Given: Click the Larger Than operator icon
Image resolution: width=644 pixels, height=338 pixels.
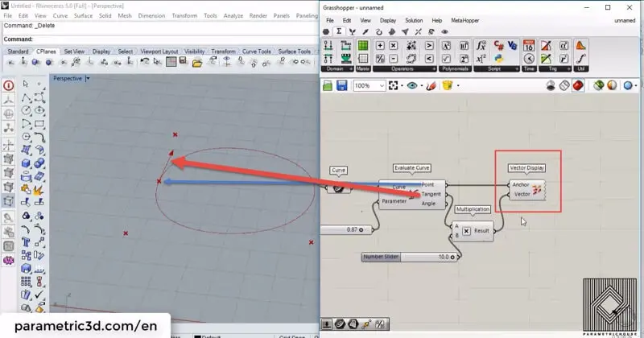Looking at the screenshot, I should click(429, 46).
